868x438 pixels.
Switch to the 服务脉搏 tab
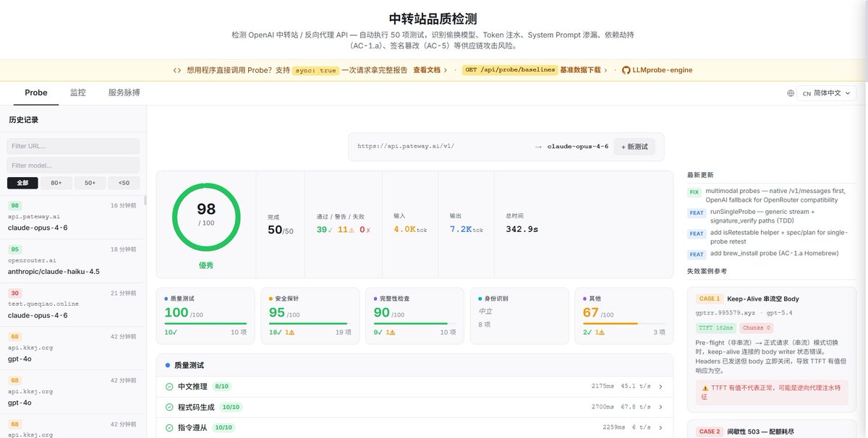pyautogui.click(x=124, y=93)
